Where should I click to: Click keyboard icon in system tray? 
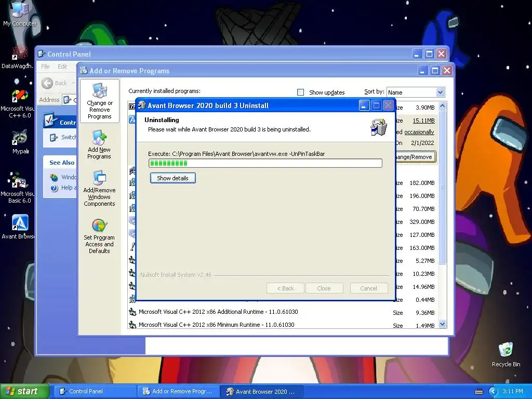pos(478,392)
